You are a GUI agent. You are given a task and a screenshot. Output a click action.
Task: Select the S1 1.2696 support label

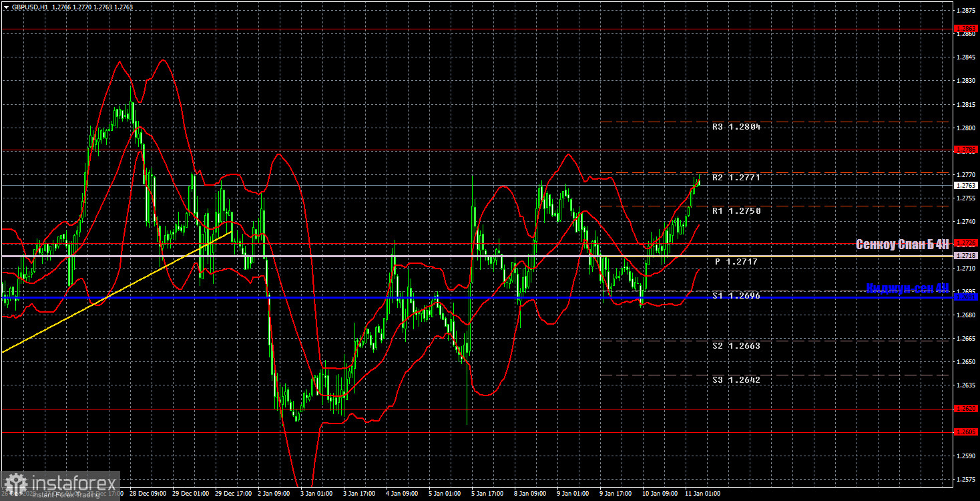click(x=736, y=295)
